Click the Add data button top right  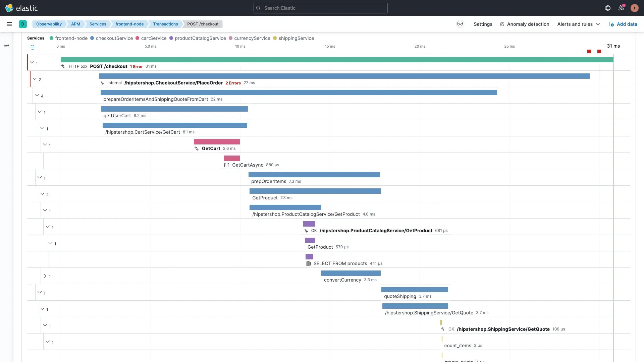(623, 24)
